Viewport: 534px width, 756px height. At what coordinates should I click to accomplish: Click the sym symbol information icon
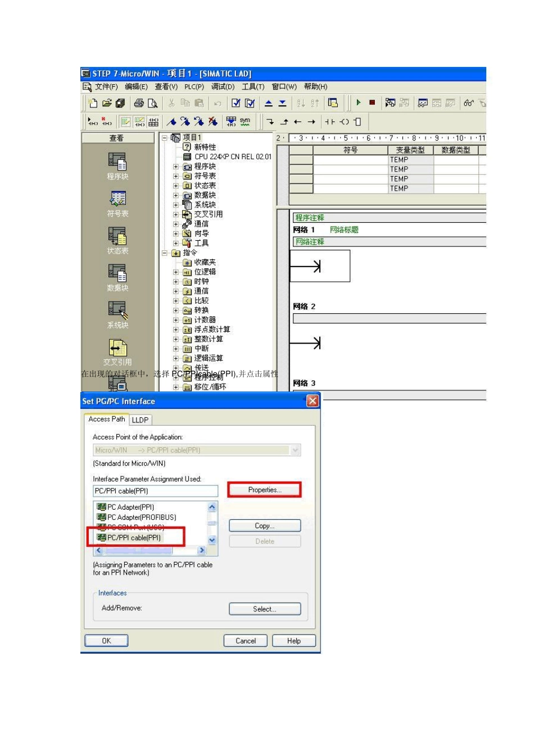tap(245, 121)
